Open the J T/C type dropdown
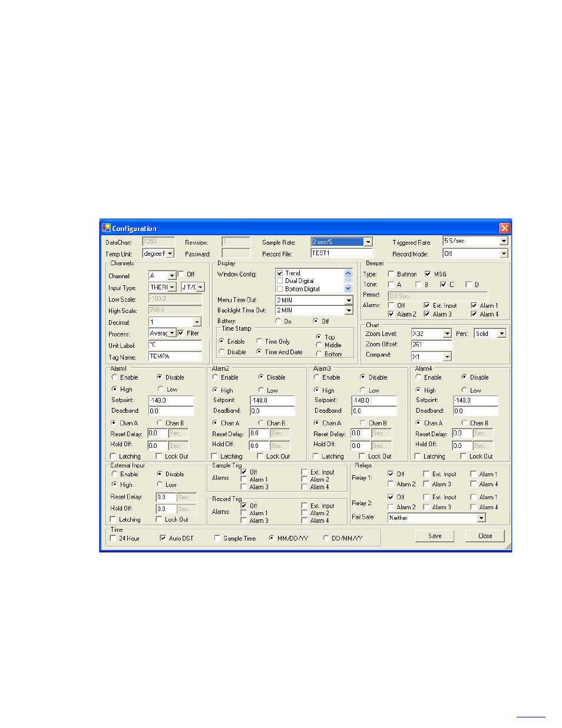This screenshot has width=562, height=728. [200, 287]
